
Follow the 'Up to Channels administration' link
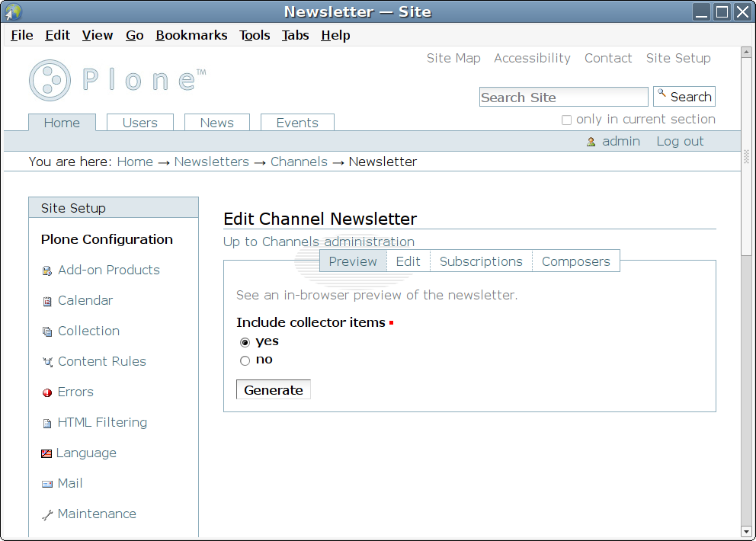[x=319, y=242]
